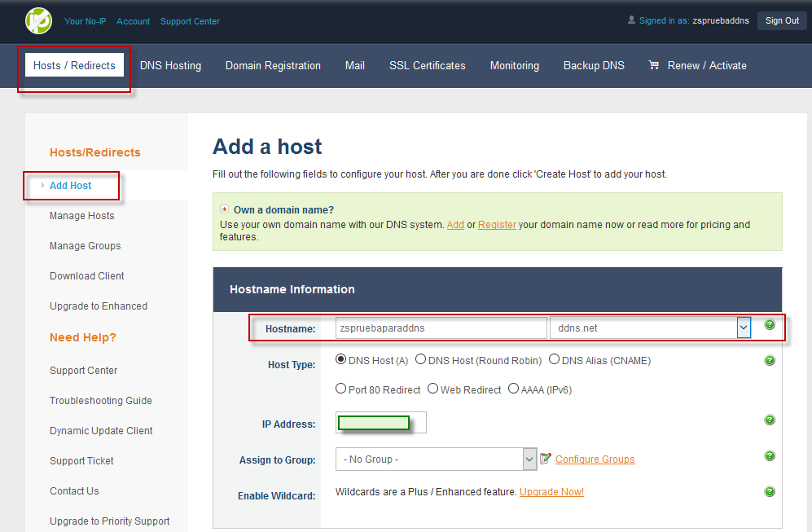Click the Register link in domain notice
Image resolution: width=812 pixels, height=532 pixels.
point(497,224)
